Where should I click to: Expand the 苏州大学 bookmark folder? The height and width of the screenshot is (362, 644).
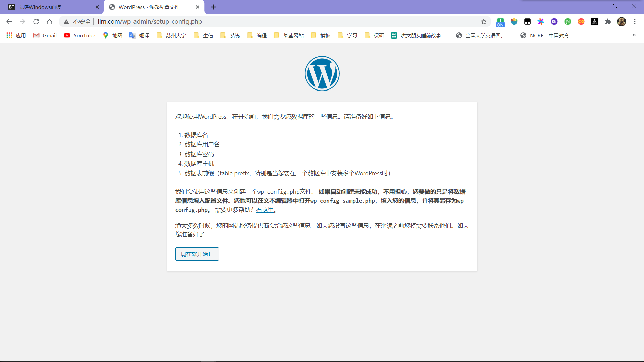coord(171,35)
